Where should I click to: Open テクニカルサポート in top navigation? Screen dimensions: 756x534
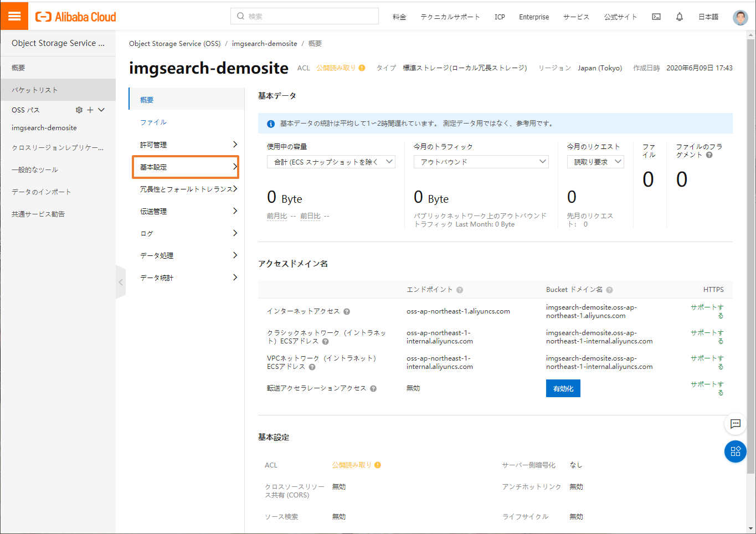450,17
